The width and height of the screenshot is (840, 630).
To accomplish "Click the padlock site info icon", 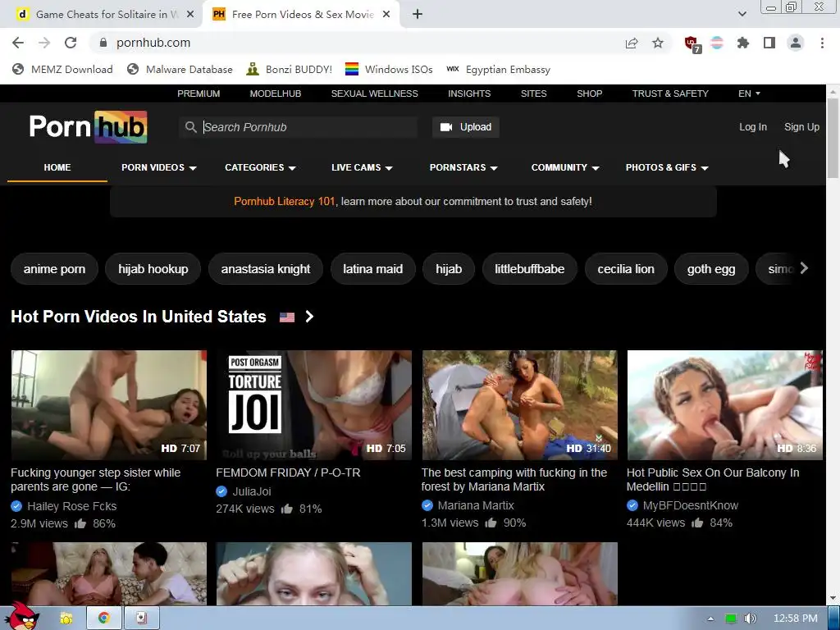I will tap(103, 43).
